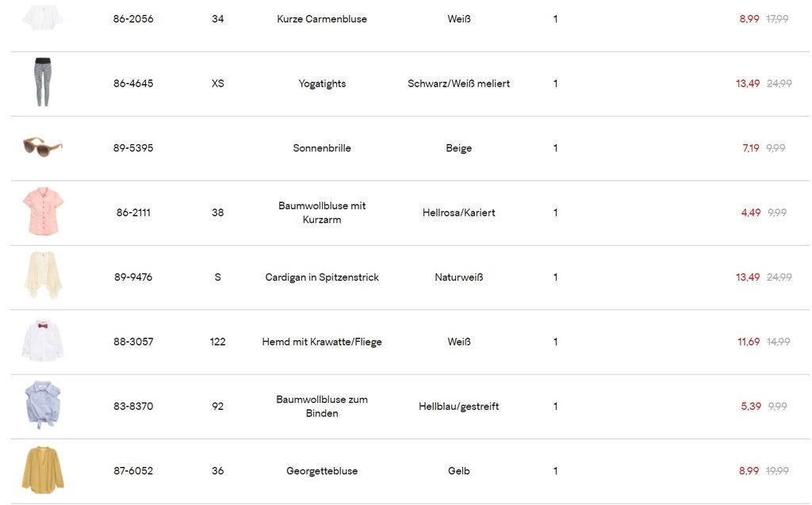Click the reduced price 11,69
The width and height of the screenshot is (812, 505).
749,342
